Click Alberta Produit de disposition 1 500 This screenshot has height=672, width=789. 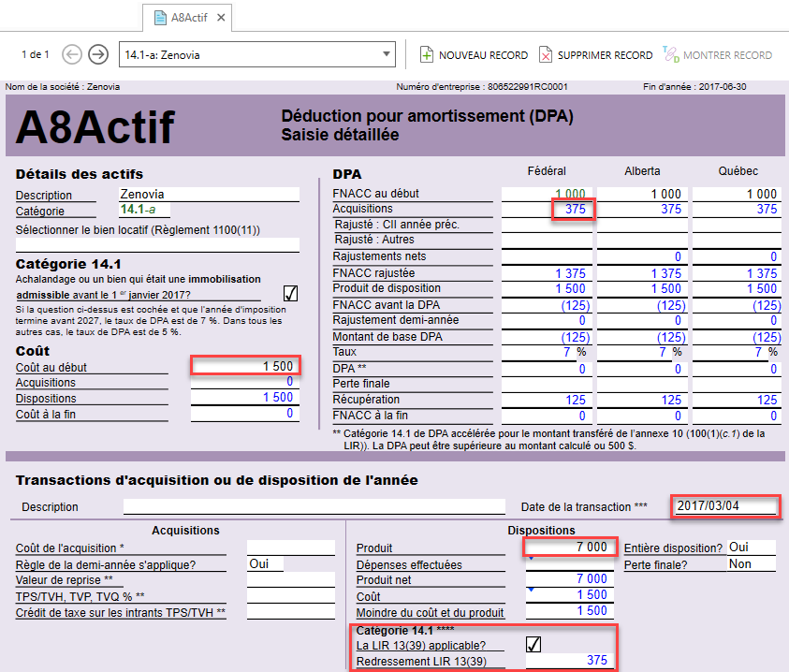[x=643, y=288]
